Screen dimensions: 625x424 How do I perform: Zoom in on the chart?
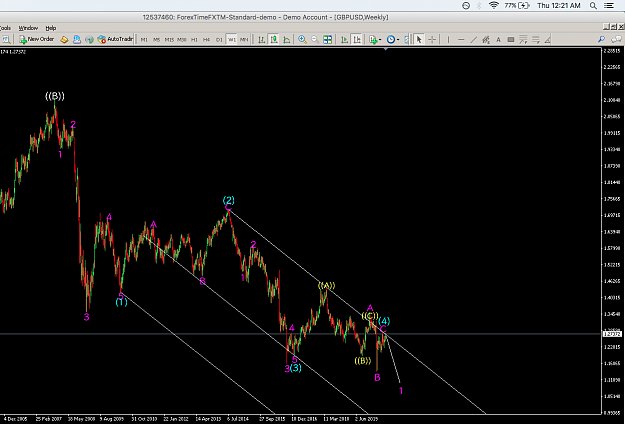302,39
